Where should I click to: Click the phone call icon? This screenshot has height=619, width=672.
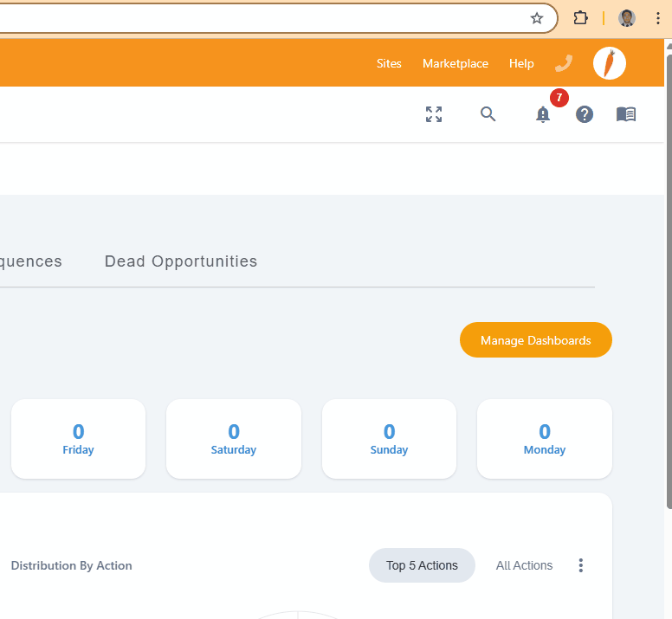coord(564,63)
